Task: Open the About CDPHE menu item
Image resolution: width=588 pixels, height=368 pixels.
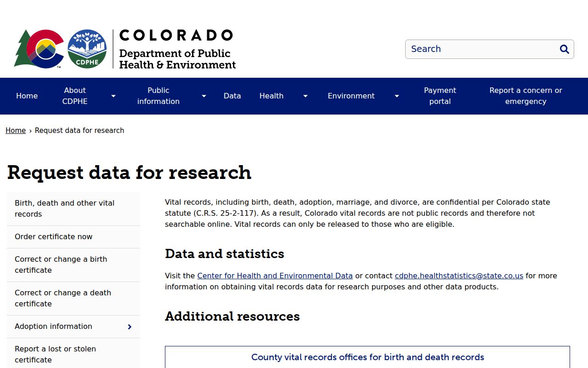Action: [x=75, y=96]
